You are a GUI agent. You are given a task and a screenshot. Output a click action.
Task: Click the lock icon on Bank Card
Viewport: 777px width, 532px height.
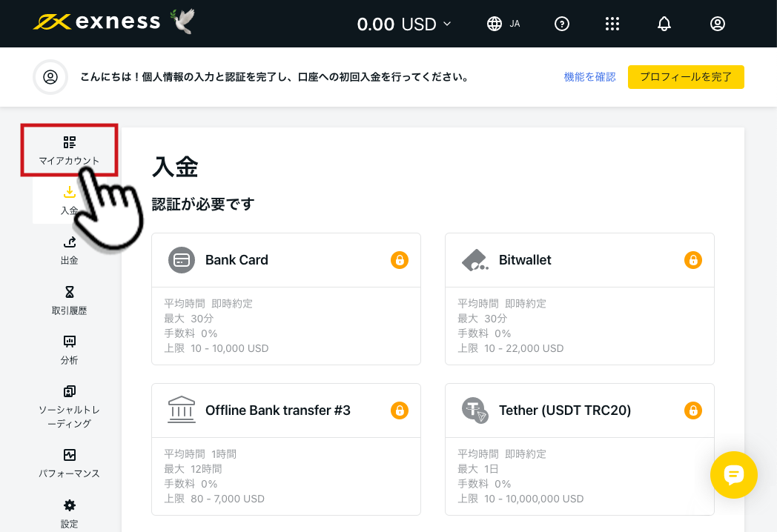tap(400, 260)
